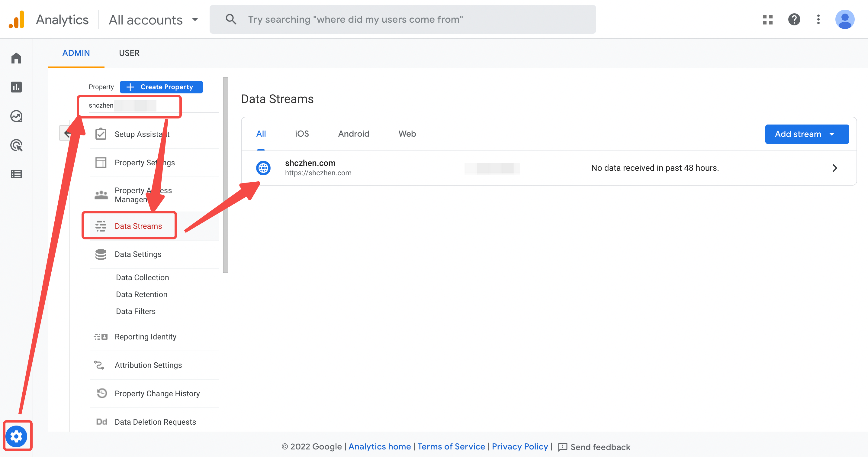Switch to the USER tab
Image resolution: width=868 pixels, height=457 pixels.
tap(129, 53)
